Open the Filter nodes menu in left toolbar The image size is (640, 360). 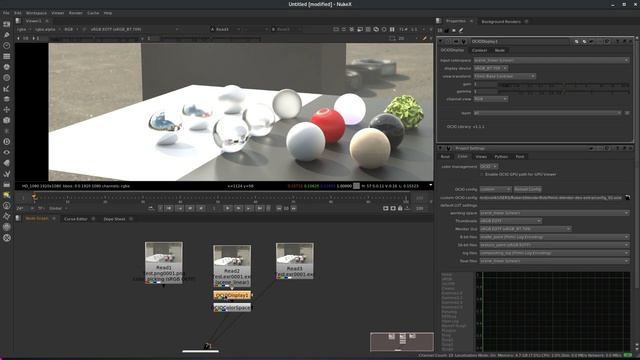(7, 78)
